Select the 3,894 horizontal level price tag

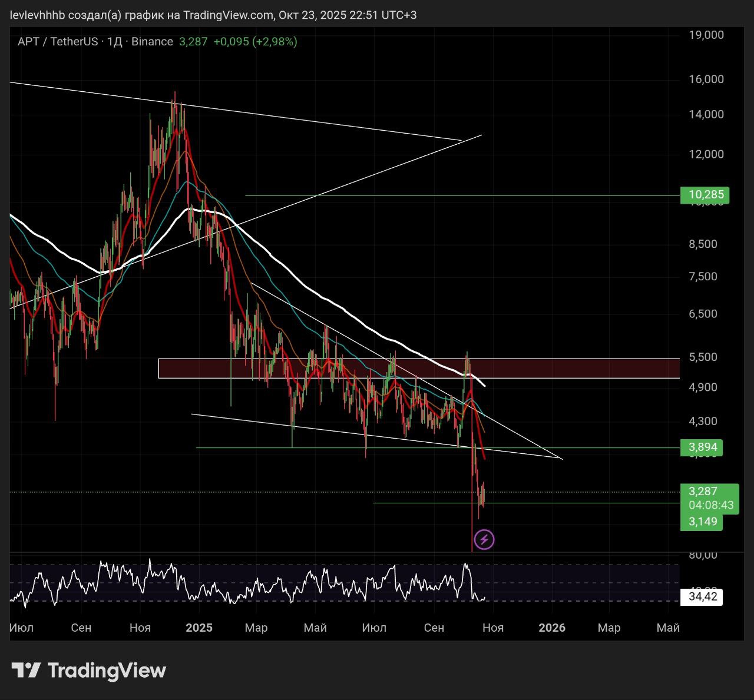(703, 447)
